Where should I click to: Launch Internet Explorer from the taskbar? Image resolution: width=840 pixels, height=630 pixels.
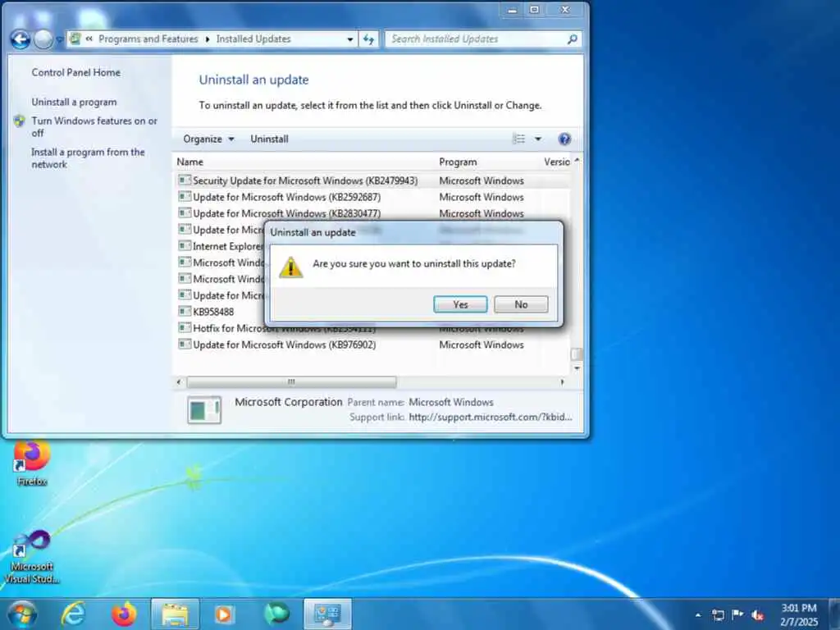point(73,614)
